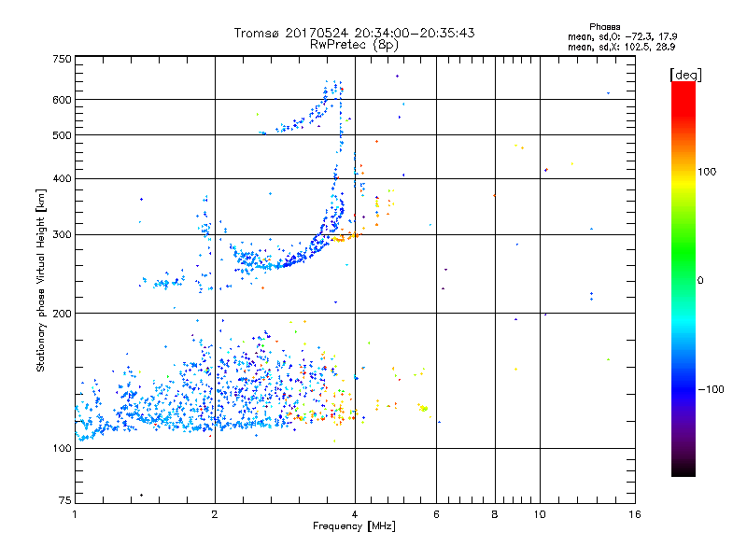The width and height of the screenshot is (747, 560).
Task: Click the colorbar tick label 0
Action: [702, 280]
